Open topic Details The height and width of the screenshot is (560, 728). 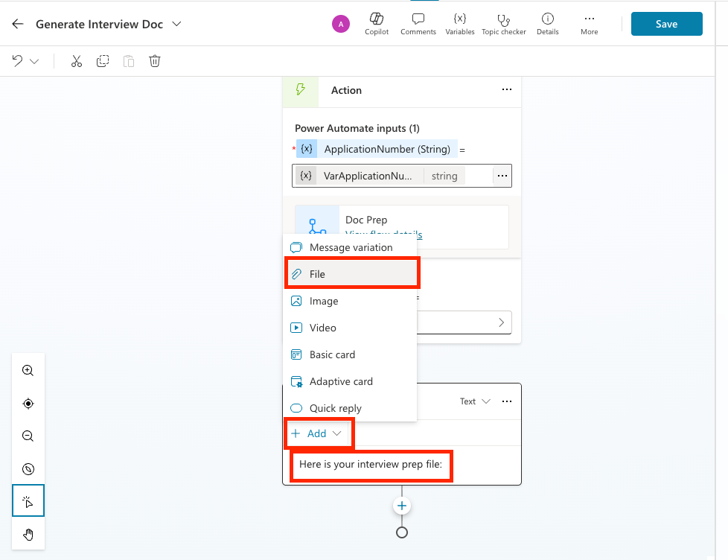[x=547, y=24]
